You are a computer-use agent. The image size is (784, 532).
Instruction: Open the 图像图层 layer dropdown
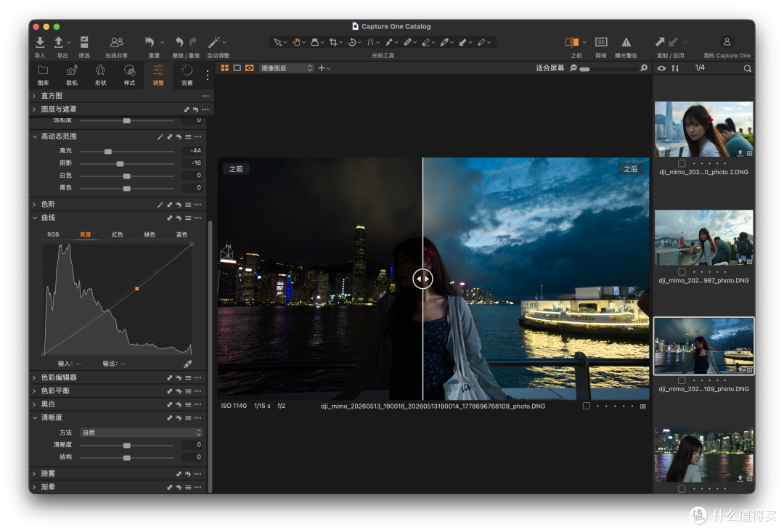(x=287, y=68)
